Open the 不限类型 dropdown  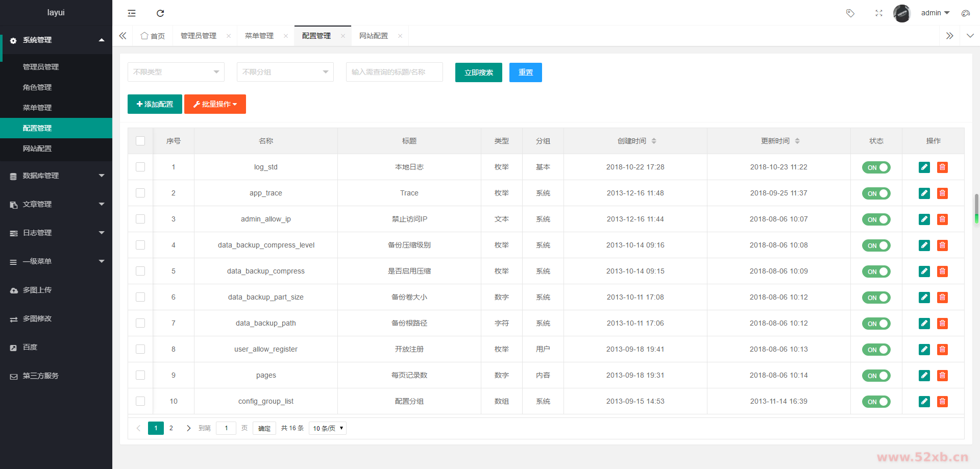click(x=176, y=72)
